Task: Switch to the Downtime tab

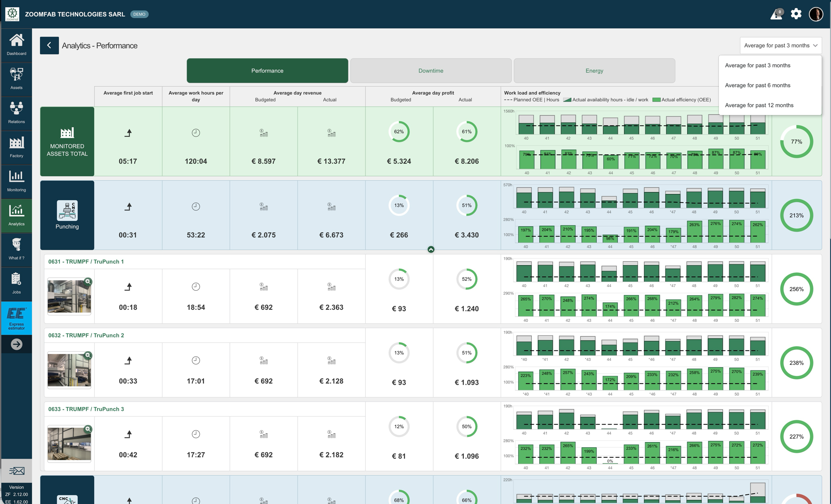Action: point(430,71)
